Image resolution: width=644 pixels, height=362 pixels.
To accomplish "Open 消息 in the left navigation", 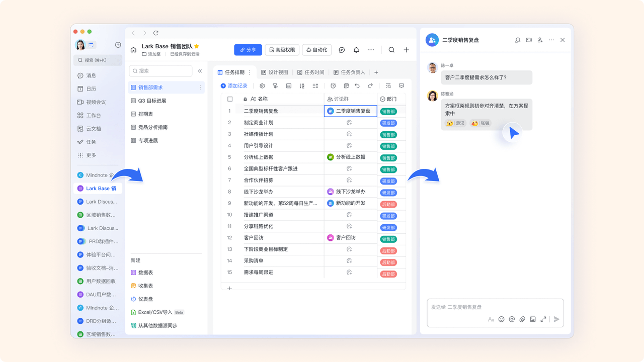I will click(x=87, y=75).
